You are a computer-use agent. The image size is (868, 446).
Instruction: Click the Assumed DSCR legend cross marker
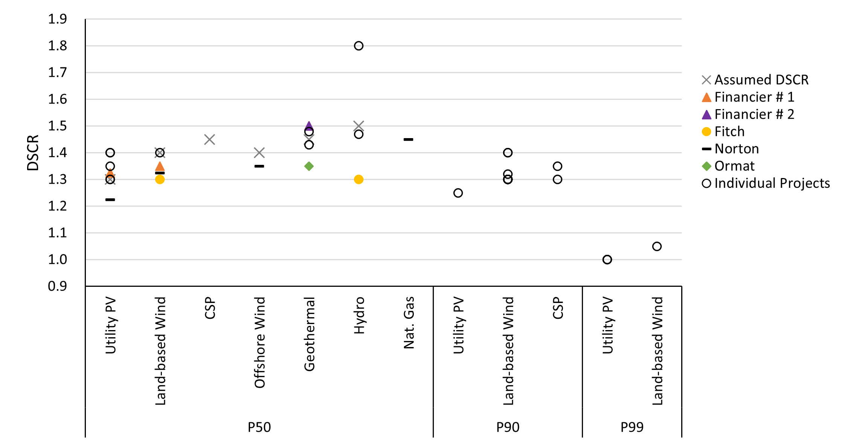[706, 80]
